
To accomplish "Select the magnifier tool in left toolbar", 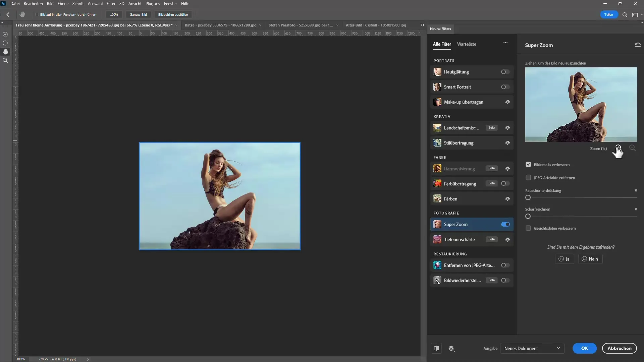I will tap(5, 60).
